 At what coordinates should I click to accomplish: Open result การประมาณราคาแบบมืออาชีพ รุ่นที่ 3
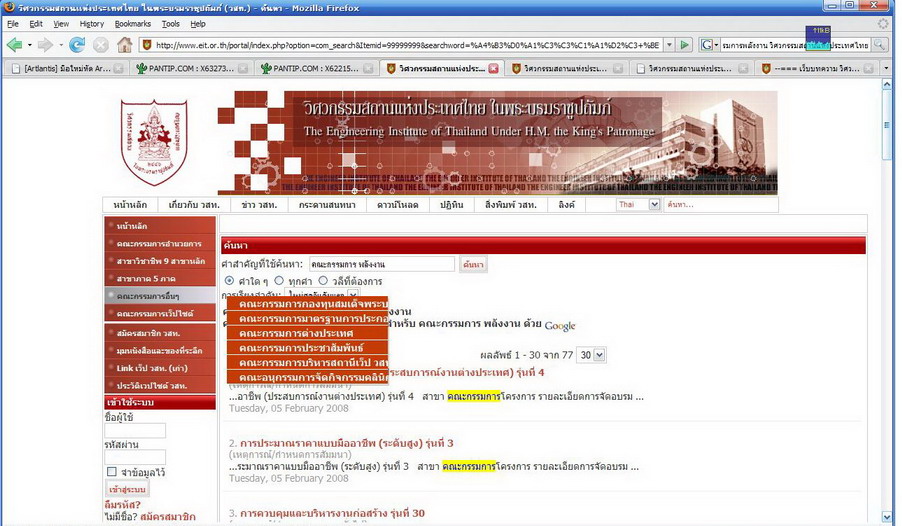click(346, 443)
